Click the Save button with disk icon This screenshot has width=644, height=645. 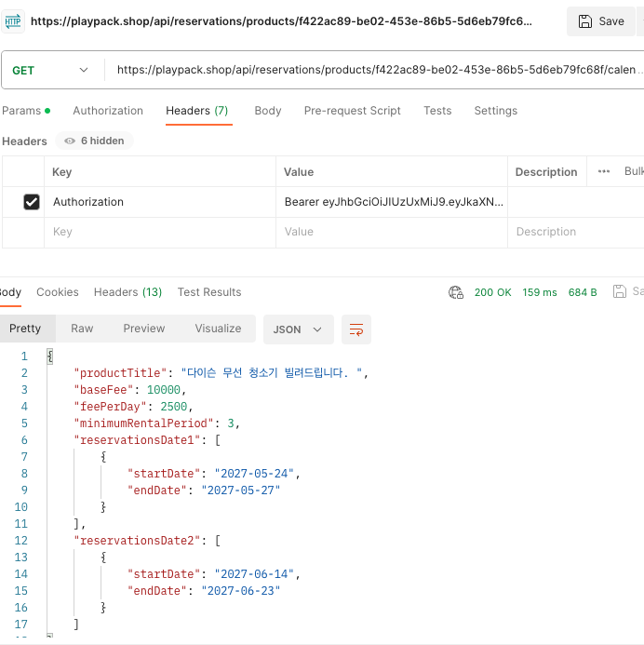click(x=601, y=21)
